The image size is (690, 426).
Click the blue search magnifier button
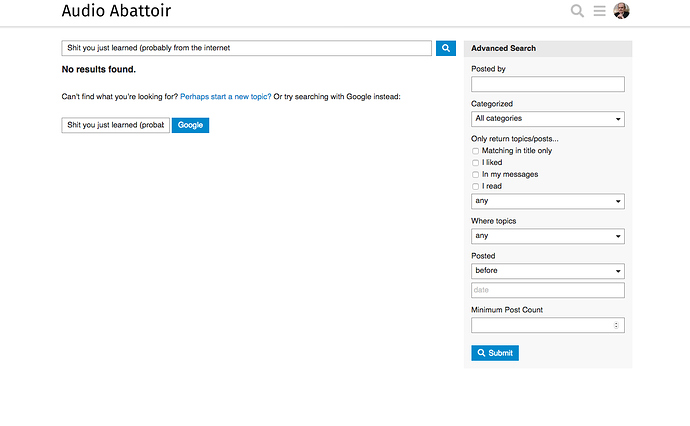pyautogui.click(x=446, y=47)
